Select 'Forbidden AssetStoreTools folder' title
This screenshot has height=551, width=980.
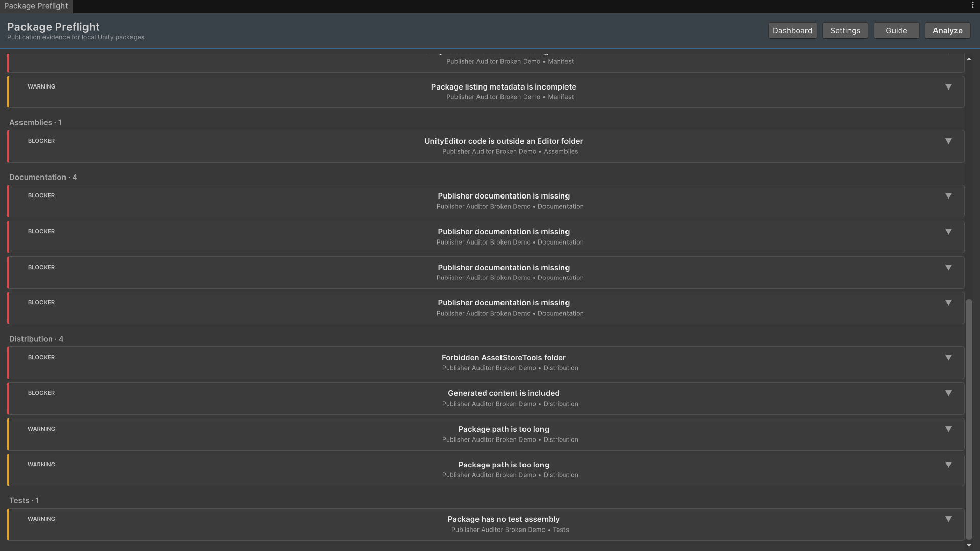click(504, 358)
